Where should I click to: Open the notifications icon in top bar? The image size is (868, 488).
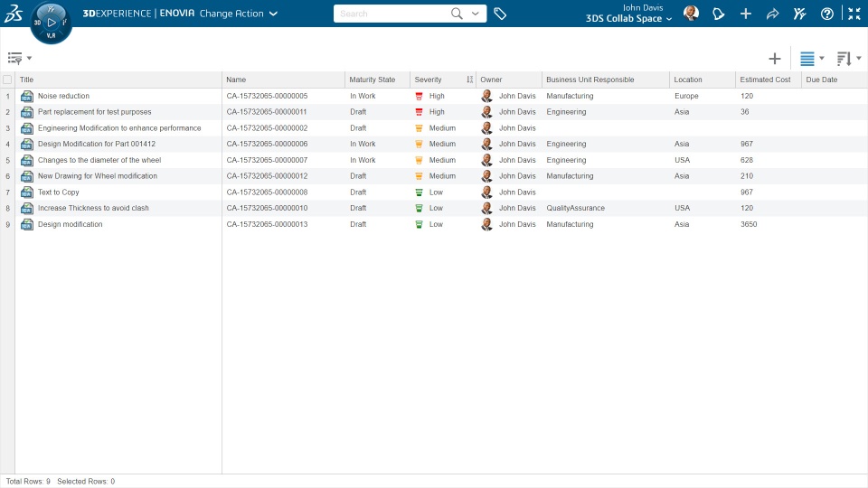pyautogui.click(x=719, y=14)
